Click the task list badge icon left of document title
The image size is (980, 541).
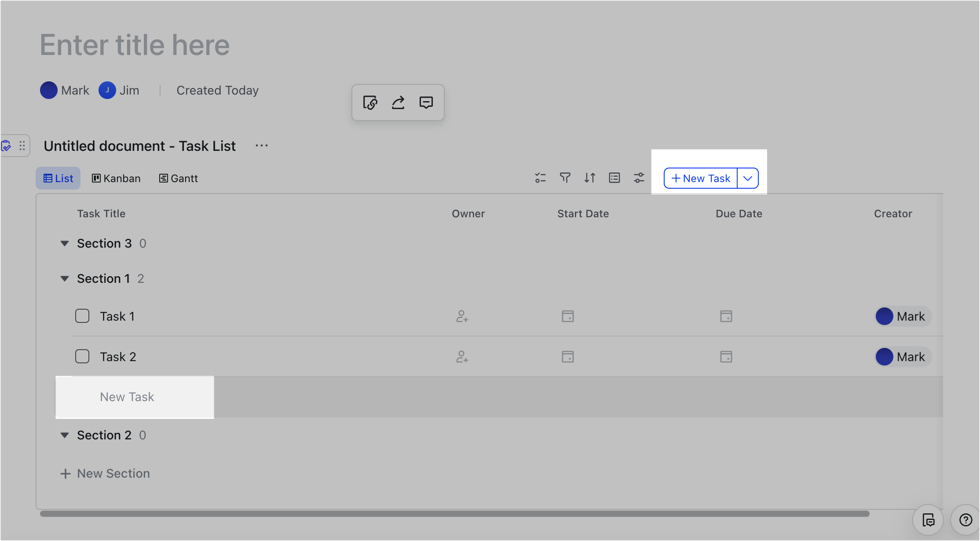[6, 145]
